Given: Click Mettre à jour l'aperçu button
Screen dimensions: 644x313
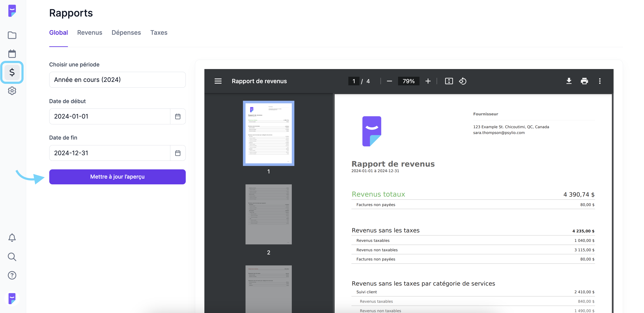Looking at the screenshot, I should tap(117, 177).
